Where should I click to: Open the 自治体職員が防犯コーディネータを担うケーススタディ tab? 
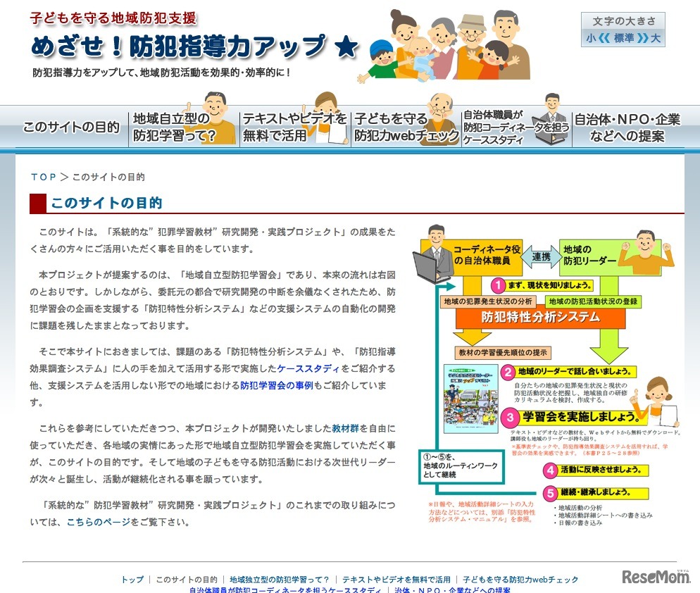(516, 127)
